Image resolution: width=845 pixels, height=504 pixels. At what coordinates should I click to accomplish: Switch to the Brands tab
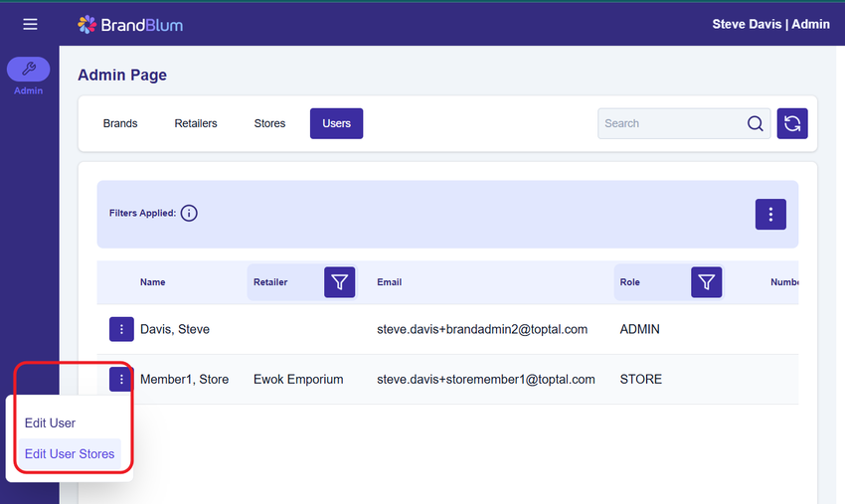point(120,123)
